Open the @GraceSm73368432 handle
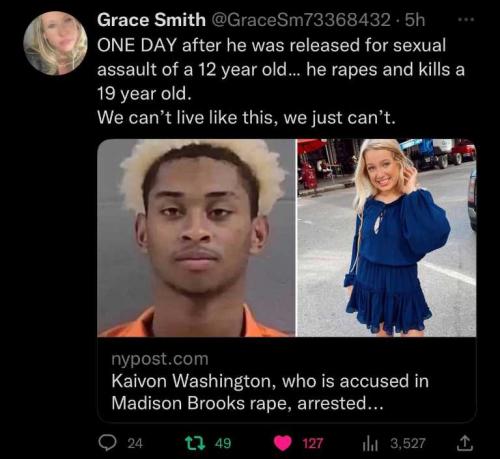The height and width of the screenshot is (459, 500). click(300, 20)
